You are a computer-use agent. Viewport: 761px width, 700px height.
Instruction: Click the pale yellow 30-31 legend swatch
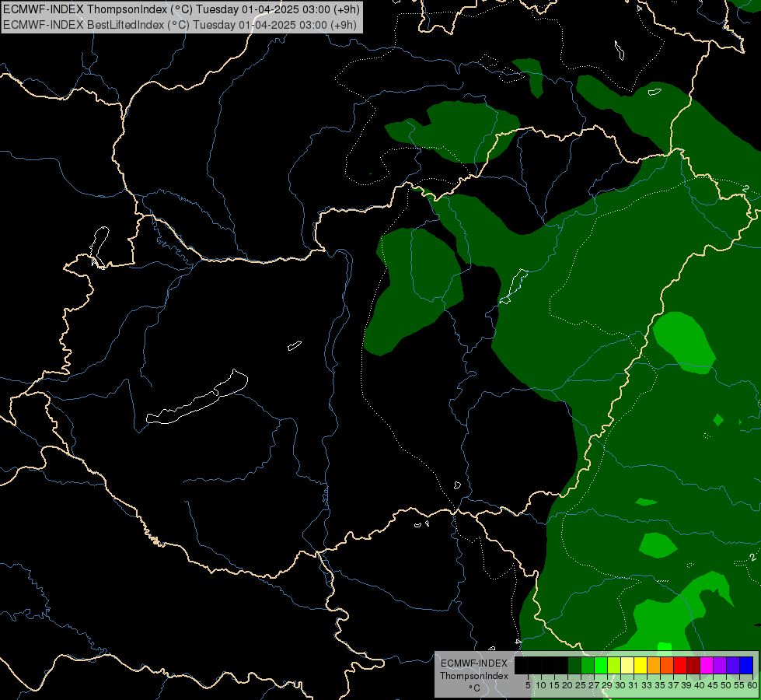click(x=627, y=666)
